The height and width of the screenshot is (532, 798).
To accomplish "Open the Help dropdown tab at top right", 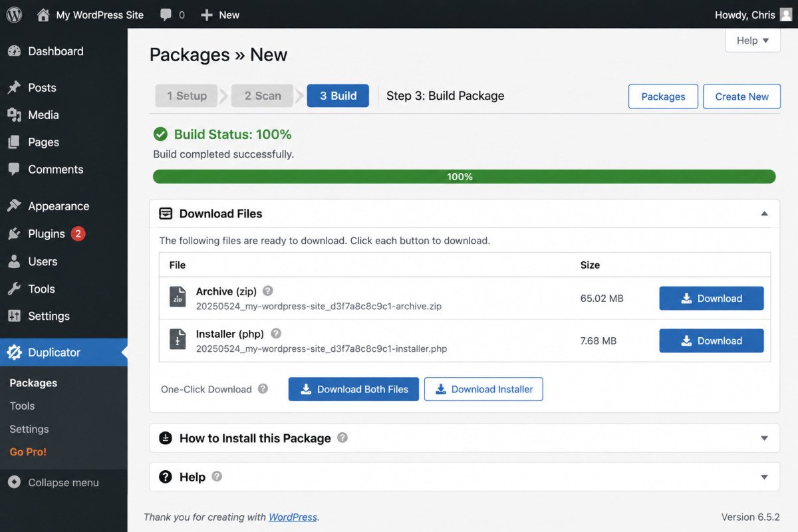I will [753, 41].
